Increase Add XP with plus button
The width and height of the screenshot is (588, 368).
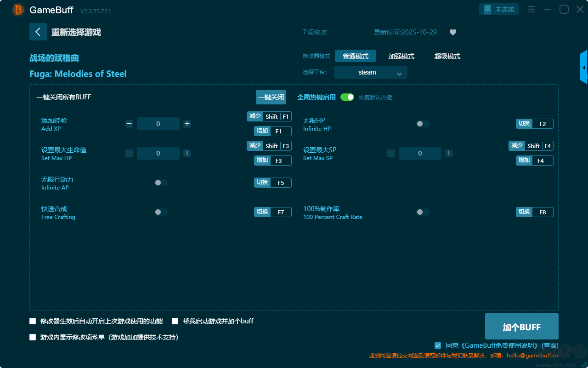point(187,124)
